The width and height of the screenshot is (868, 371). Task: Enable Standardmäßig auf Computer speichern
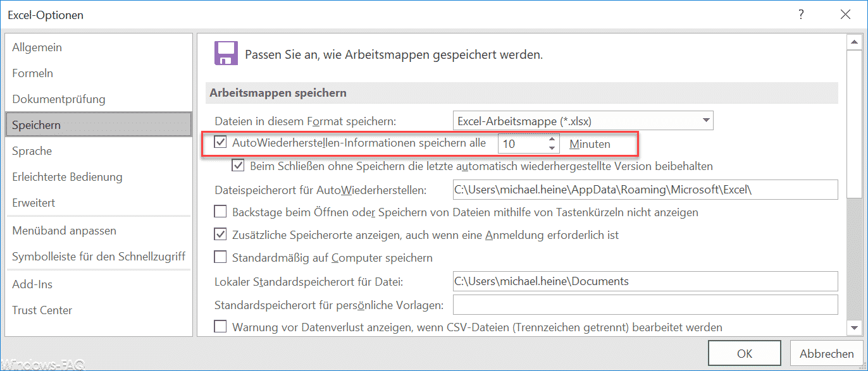[x=221, y=258]
